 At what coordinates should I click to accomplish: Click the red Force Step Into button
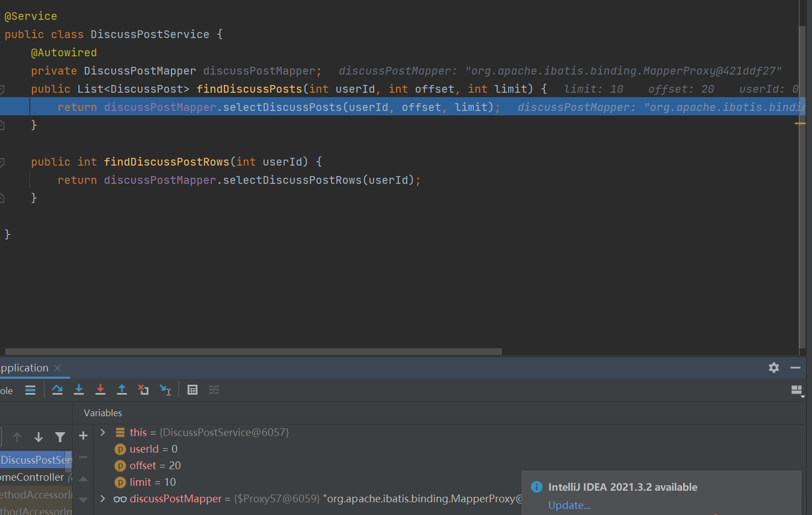100,390
